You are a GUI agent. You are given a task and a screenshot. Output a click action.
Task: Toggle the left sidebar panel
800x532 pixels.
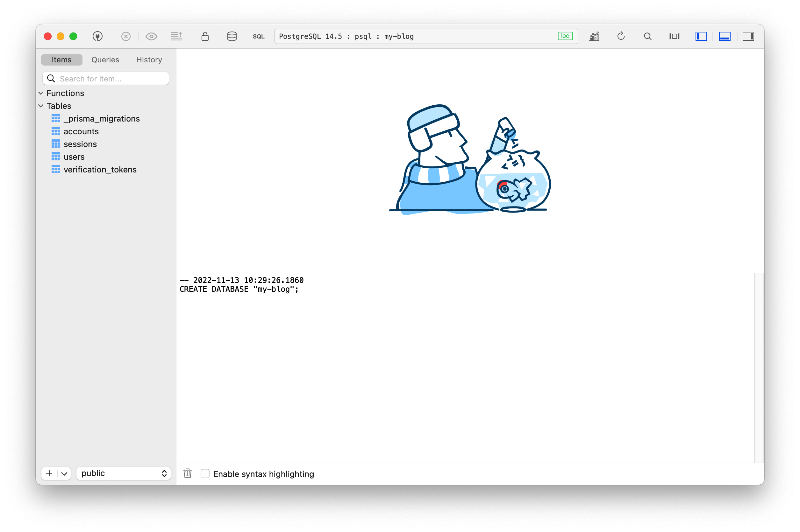coord(701,36)
